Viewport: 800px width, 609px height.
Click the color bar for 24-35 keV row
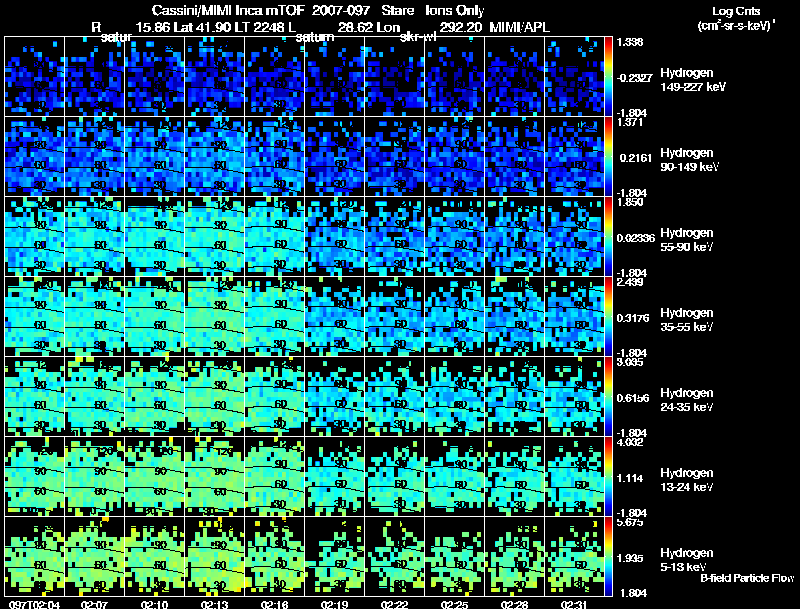pyautogui.click(x=608, y=397)
